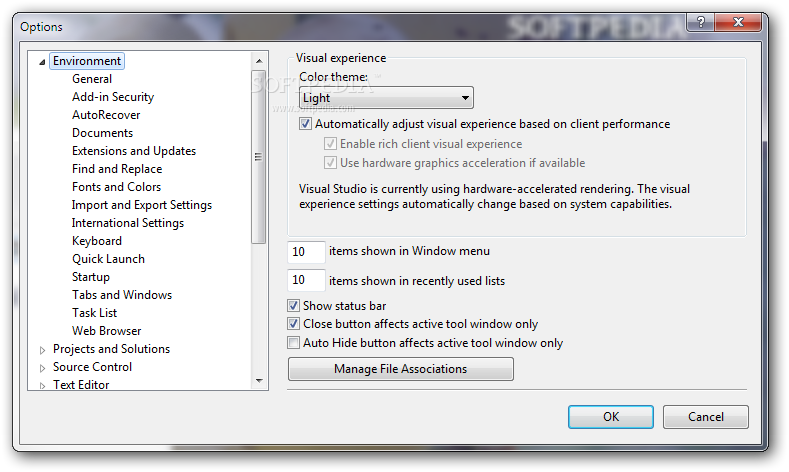
Task: Toggle automatically adjust visual experience checkbox
Action: coord(305,124)
